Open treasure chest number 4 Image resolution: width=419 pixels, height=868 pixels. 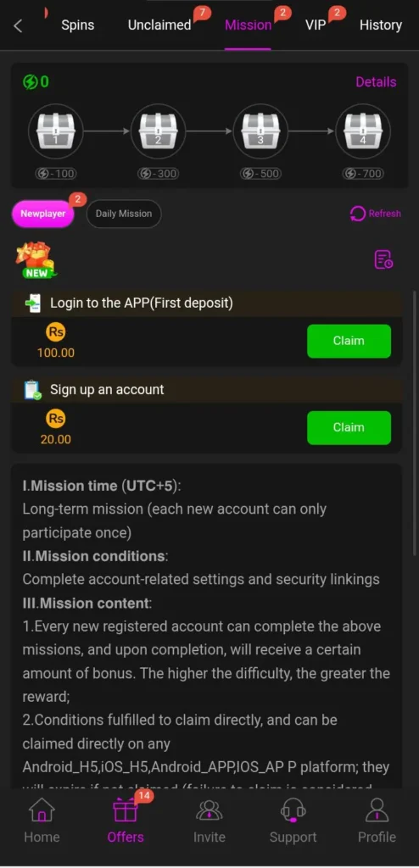pyautogui.click(x=363, y=131)
